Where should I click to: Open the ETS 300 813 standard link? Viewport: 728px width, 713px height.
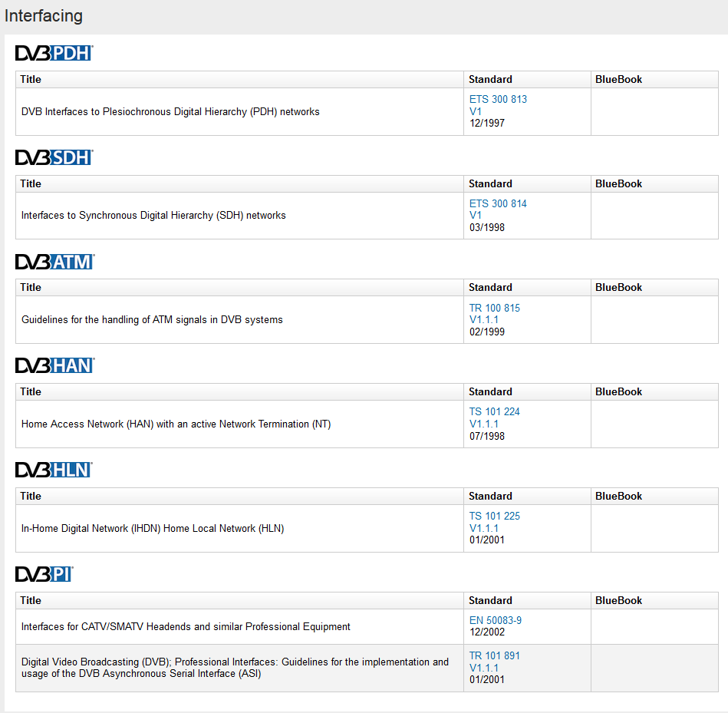pos(498,99)
